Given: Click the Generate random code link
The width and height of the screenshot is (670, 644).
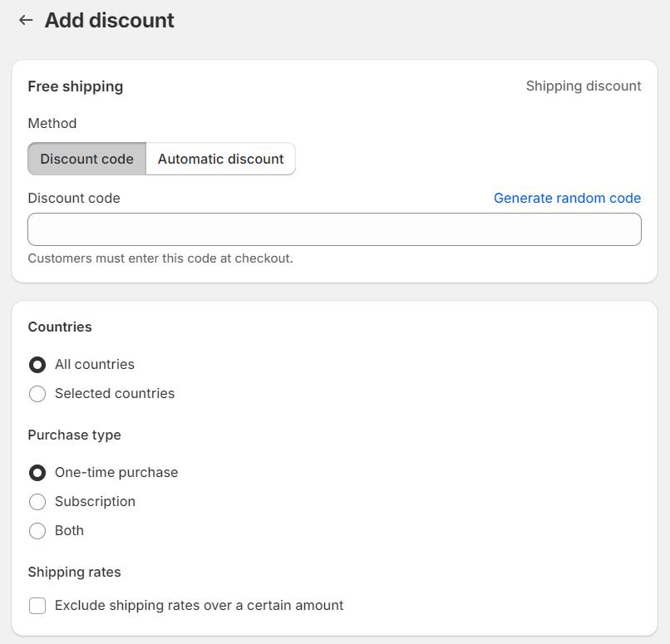Looking at the screenshot, I should tap(567, 198).
